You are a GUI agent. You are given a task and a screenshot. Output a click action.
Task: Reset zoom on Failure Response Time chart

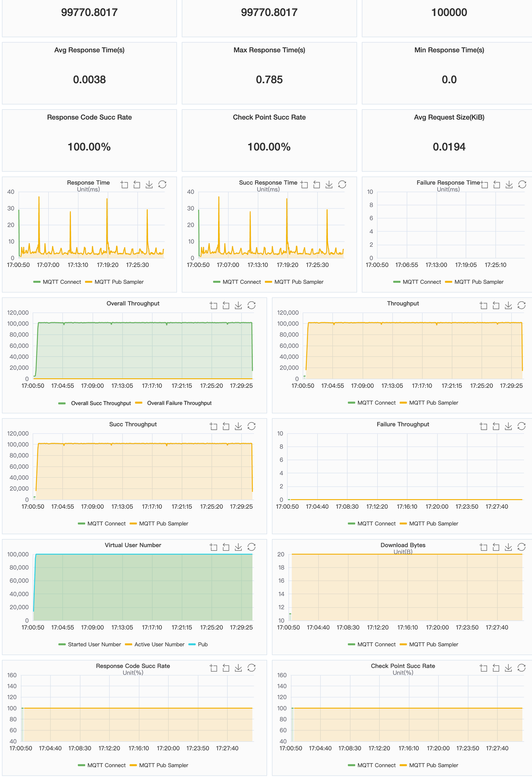pos(497,185)
